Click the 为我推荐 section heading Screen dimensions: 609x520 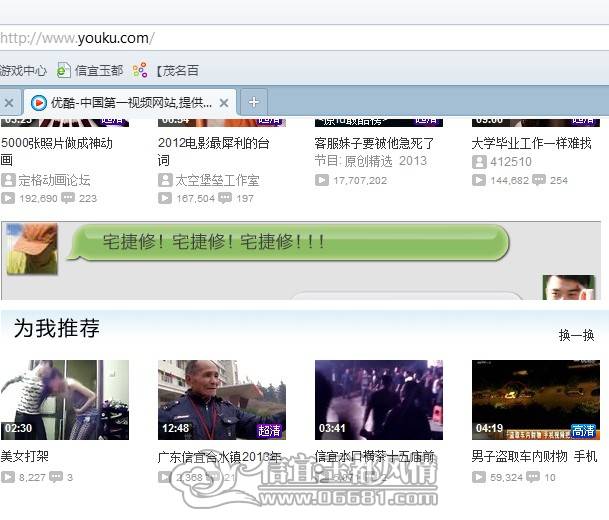pyautogui.click(x=57, y=328)
